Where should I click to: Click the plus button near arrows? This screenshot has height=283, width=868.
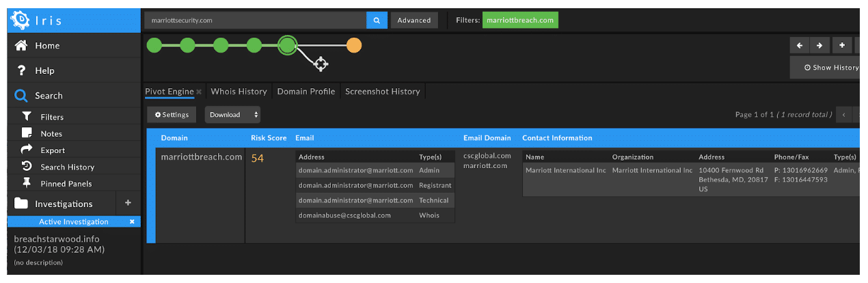tap(842, 45)
